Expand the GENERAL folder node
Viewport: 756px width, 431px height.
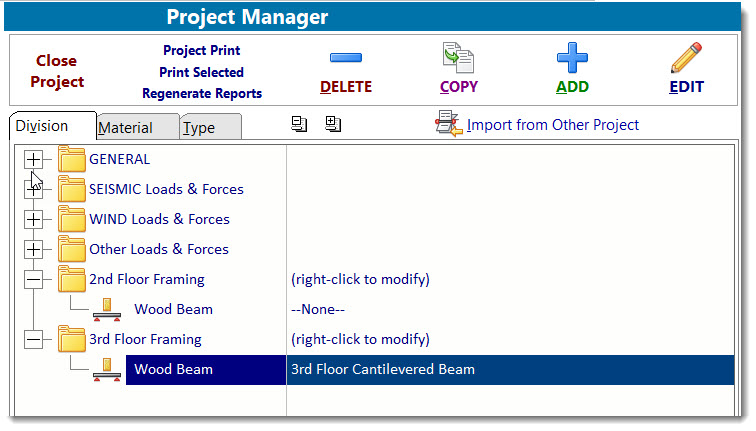pos(34,159)
